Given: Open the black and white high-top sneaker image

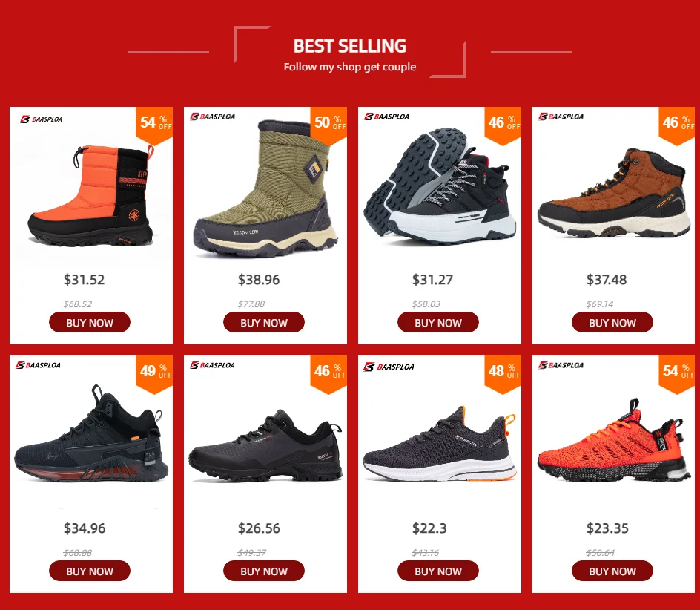Looking at the screenshot, I should click(x=440, y=186).
